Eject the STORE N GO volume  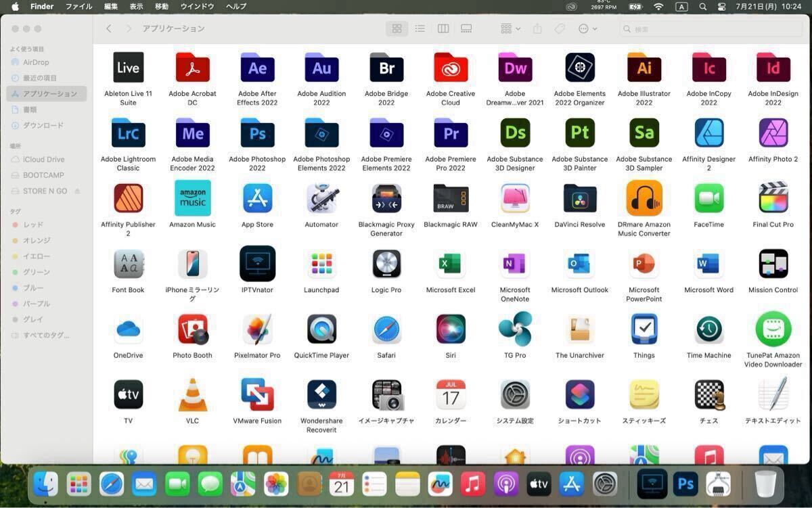pyautogui.click(x=77, y=191)
